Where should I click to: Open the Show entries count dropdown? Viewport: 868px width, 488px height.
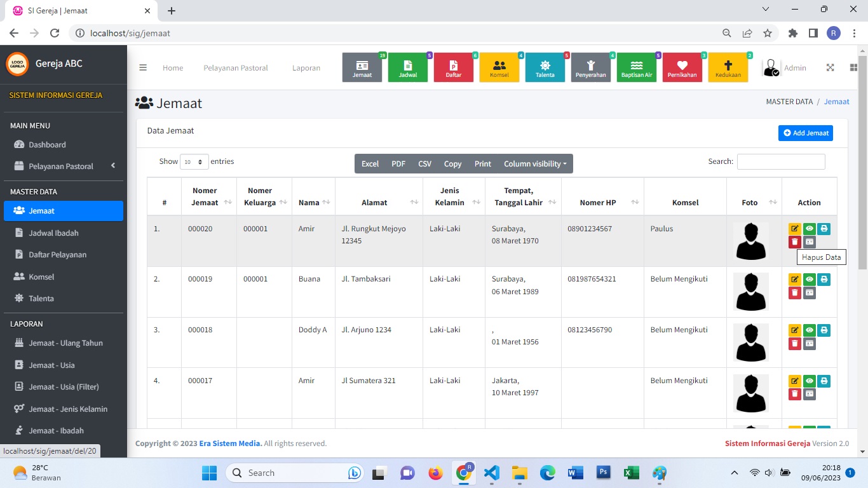tap(194, 162)
